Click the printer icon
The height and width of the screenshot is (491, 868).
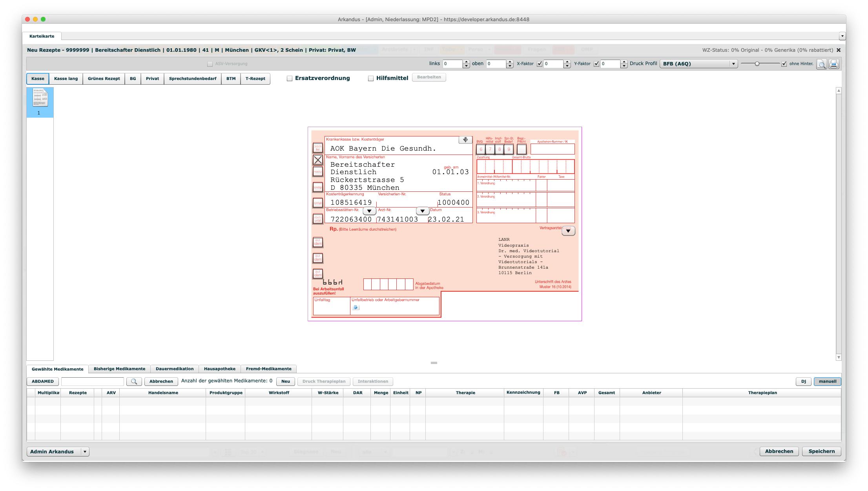pyautogui.click(x=834, y=64)
